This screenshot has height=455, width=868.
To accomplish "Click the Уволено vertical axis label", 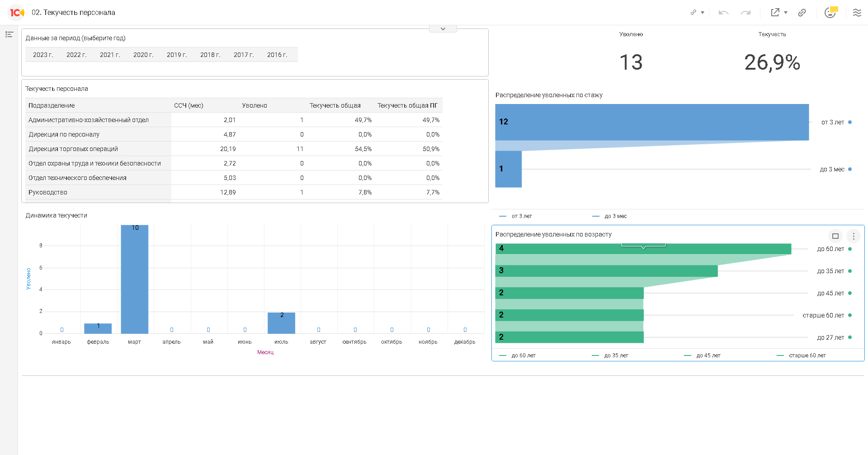I will 28,279.
